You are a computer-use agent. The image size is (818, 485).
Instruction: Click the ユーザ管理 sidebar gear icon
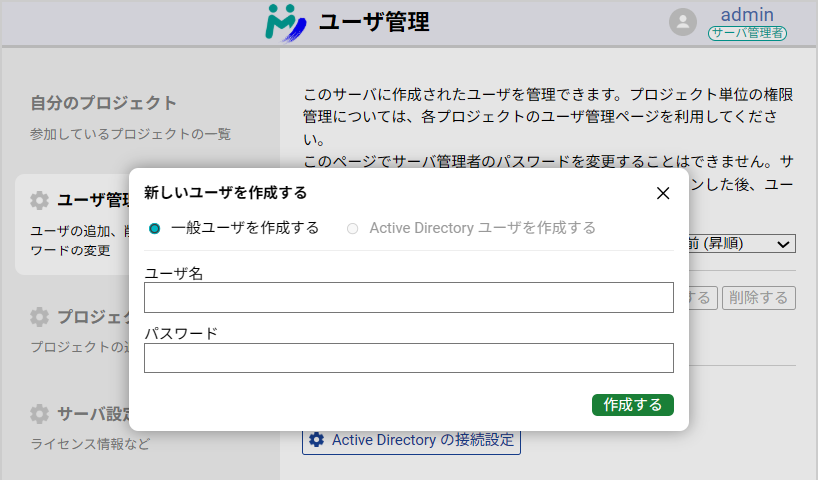point(39,200)
